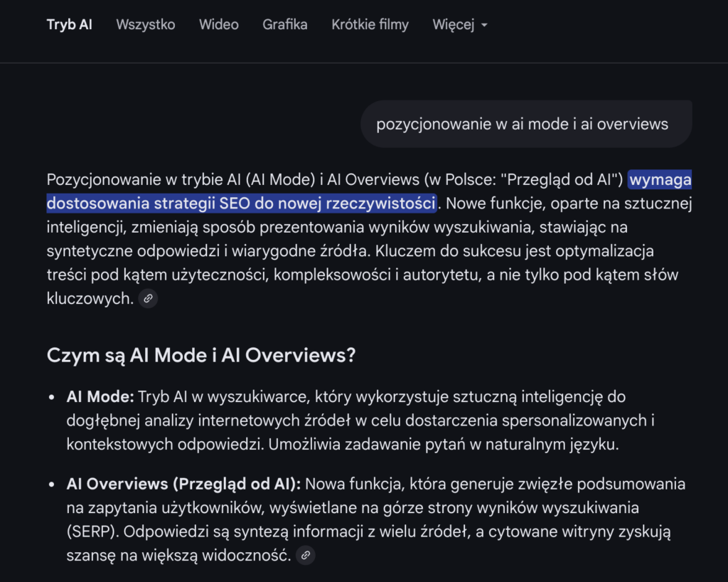Image resolution: width=728 pixels, height=582 pixels.
Task: Click the query bubble "pozycjonowanie w ai mode"
Action: (x=522, y=125)
